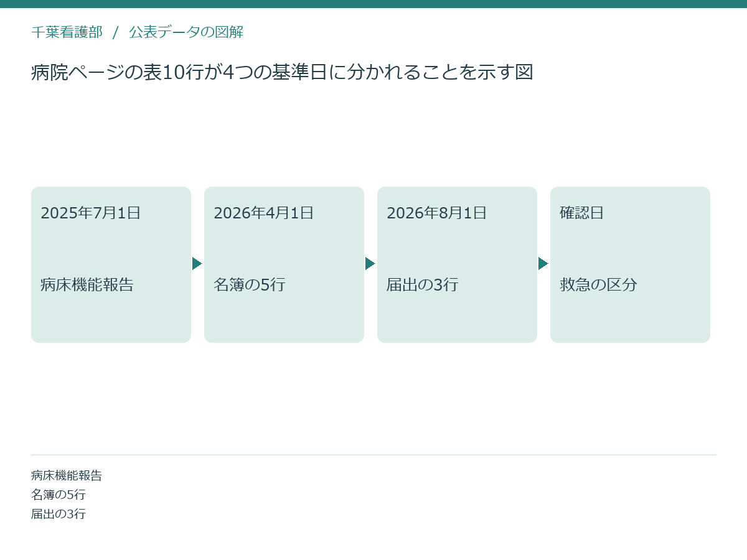Click the page heading about 病院ページの表10行
This screenshot has height=560, width=747.
pyautogui.click(x=282, y=72)
